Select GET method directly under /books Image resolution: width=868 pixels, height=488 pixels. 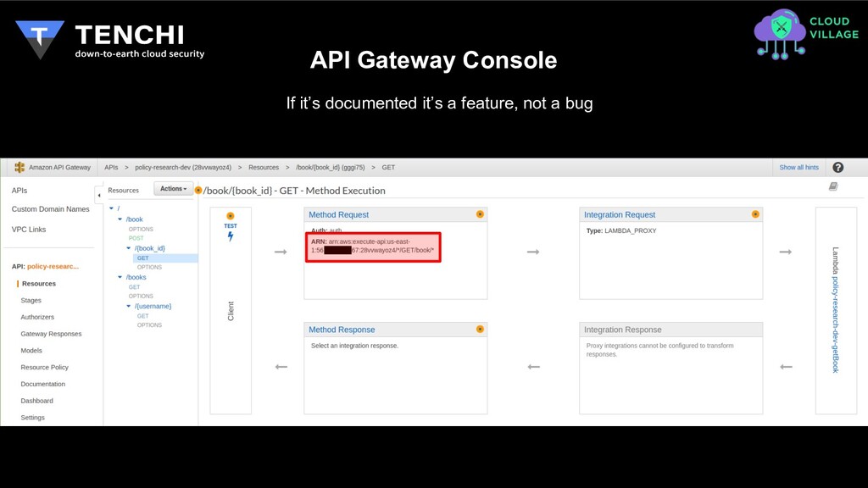coord(135,287)
